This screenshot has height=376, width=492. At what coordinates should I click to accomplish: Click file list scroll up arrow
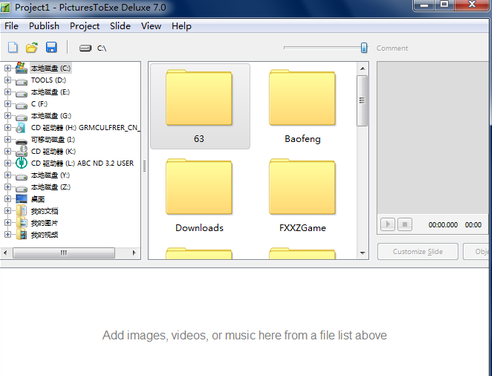(x=362, y=69)
